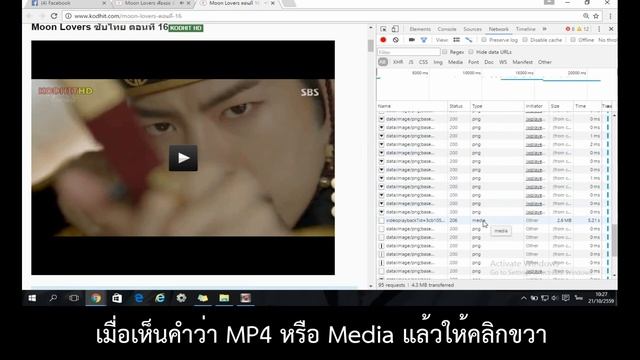Filter requests by Manifest
The image size is (640, 360).
(523, 62)
